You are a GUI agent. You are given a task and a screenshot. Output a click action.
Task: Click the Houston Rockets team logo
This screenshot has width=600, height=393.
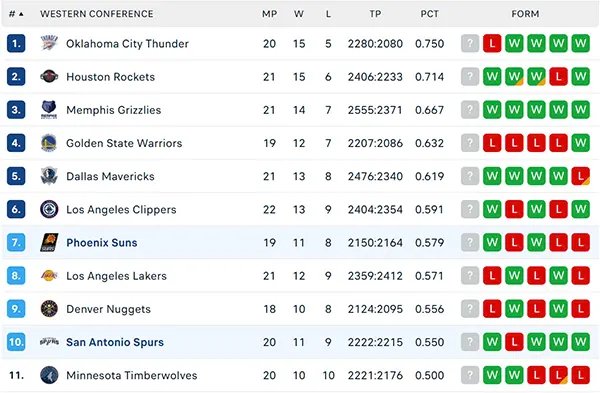tap(49, 77)
